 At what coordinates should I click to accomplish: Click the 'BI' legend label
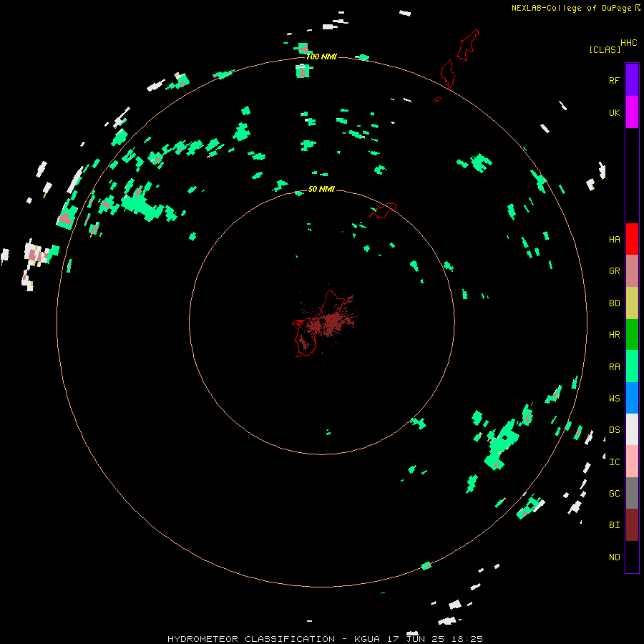click(614, 525)
